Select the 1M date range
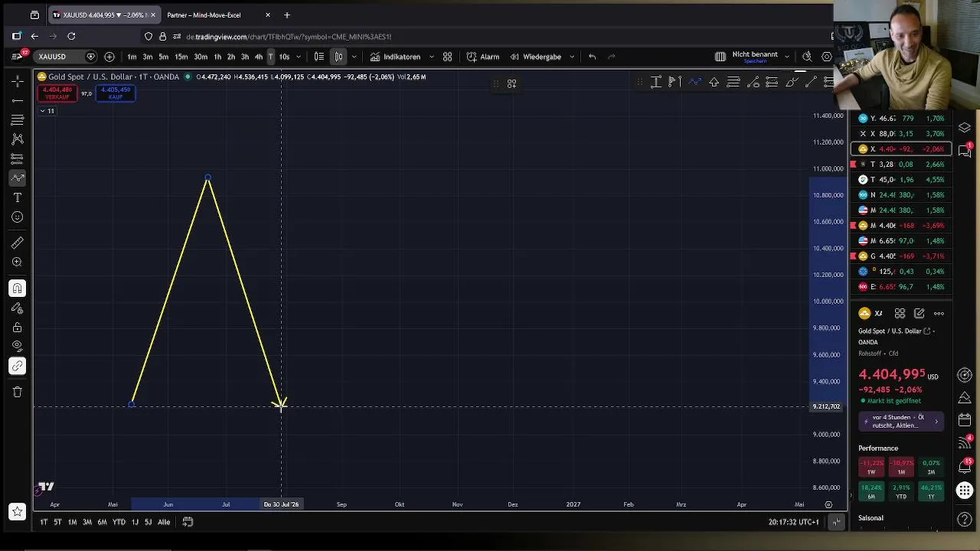The width and height of the screenshot is (980, 551). click(72, 522)
